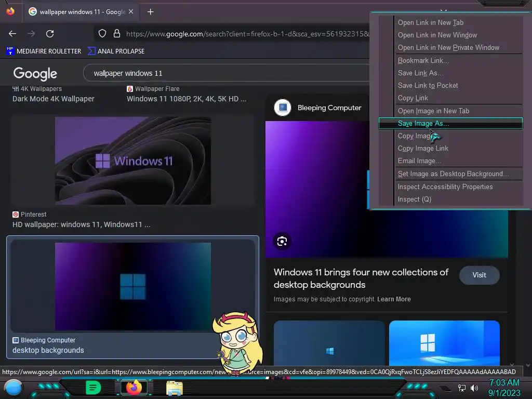Click the Bleeping Computer source label under the thumbnail
532x399 pixels.
tap(44, 340)
